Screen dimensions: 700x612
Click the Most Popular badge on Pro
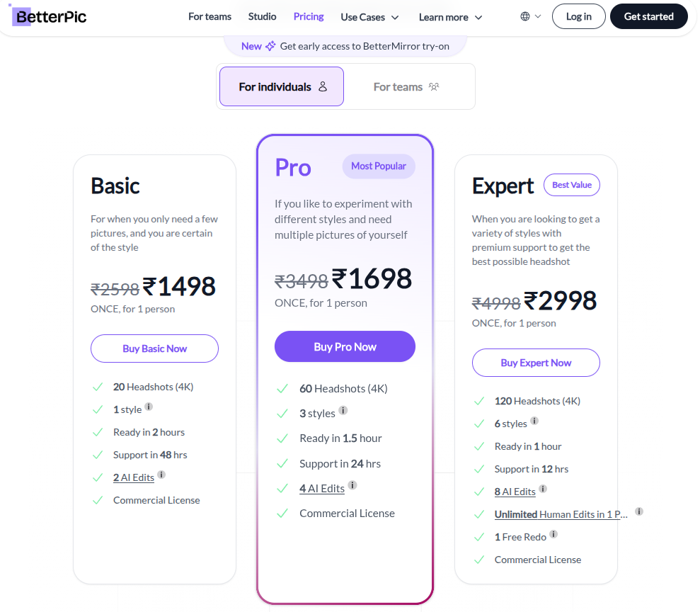point(379,166)
